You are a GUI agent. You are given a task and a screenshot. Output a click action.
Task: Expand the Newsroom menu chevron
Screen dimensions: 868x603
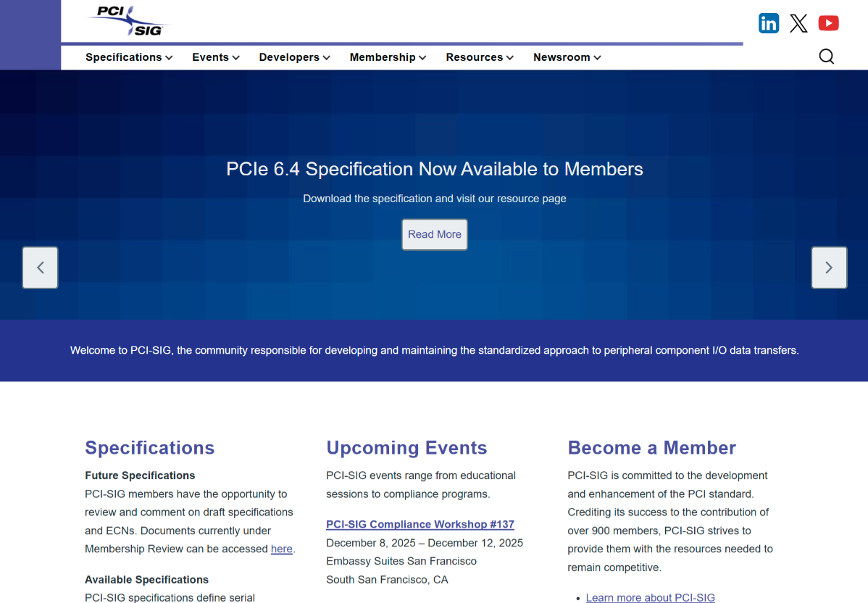point(597,57)
